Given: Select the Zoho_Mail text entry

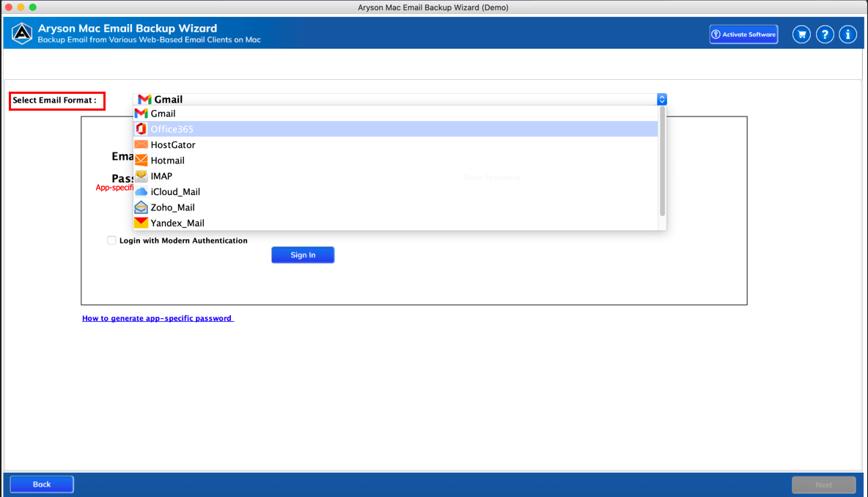Looking at the screenshot, I should click(172, 207).
